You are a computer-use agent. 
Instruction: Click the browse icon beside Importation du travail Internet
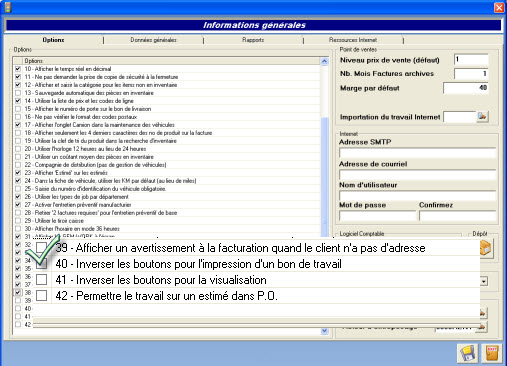point(482,117)
